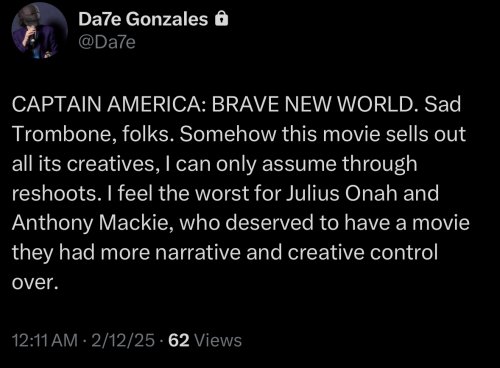
Task: Click the @Da7e handle
Action: [x=107, y=42]
